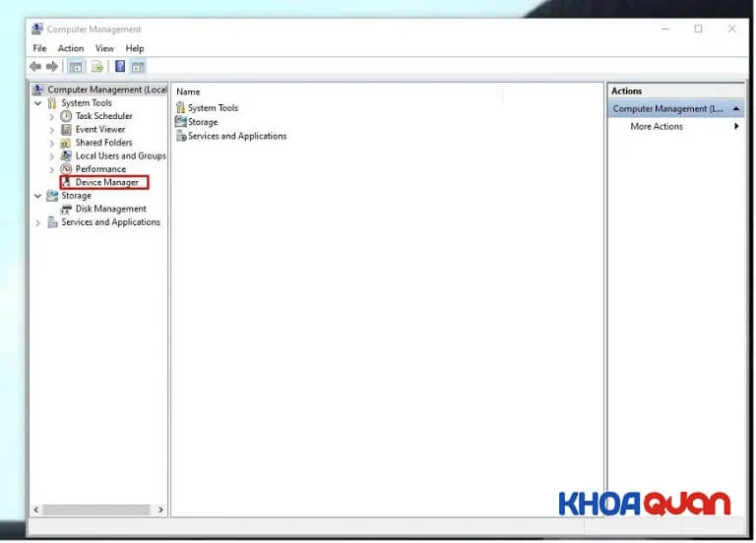Viewport: 756px width, 543px height.
Task: Click More Actions in Actions pane
Action: pos(657,126)
